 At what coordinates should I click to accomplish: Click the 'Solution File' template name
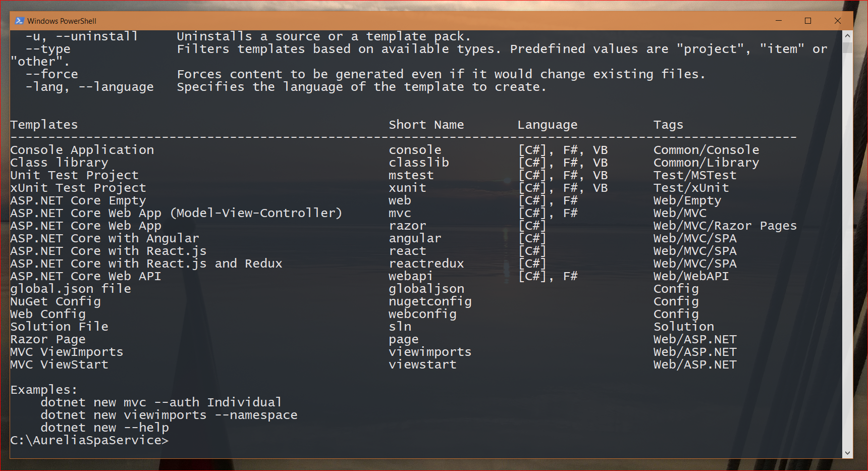click(x=59, y=327)
